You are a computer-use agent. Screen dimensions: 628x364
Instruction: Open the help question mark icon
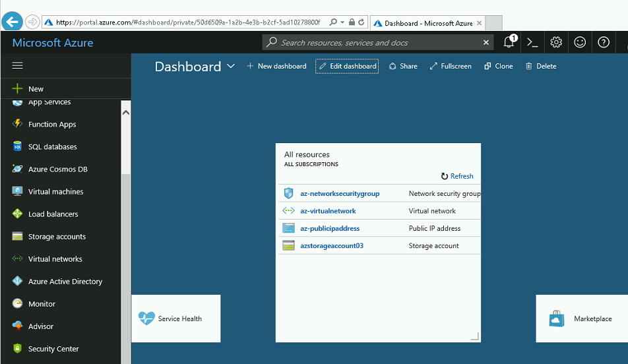(x=603, y=42)
